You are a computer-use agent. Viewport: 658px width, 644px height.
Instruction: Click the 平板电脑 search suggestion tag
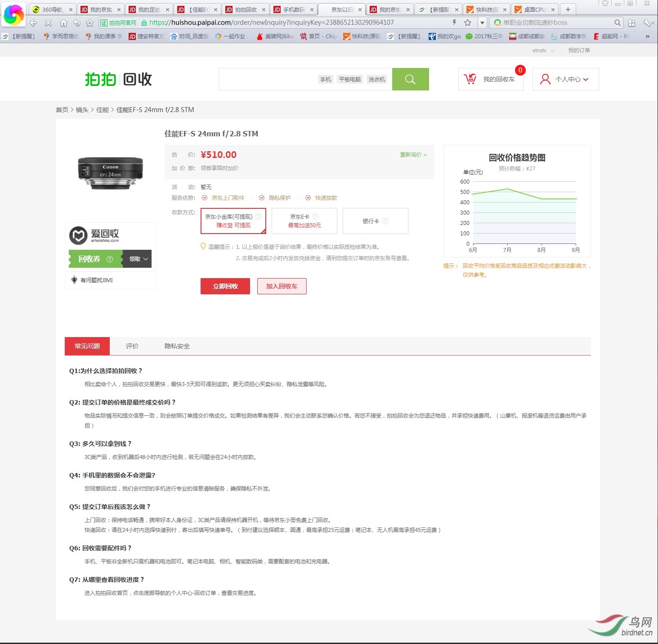350,80
